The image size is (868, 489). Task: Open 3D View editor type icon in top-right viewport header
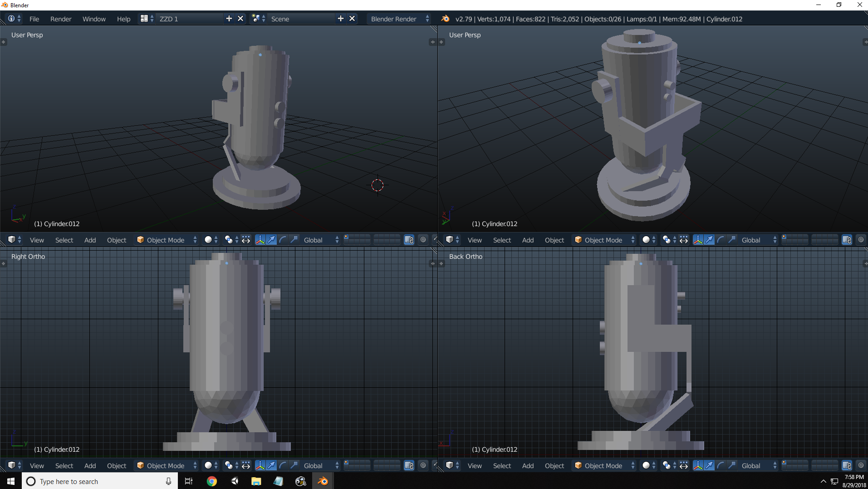click(452, 240)
